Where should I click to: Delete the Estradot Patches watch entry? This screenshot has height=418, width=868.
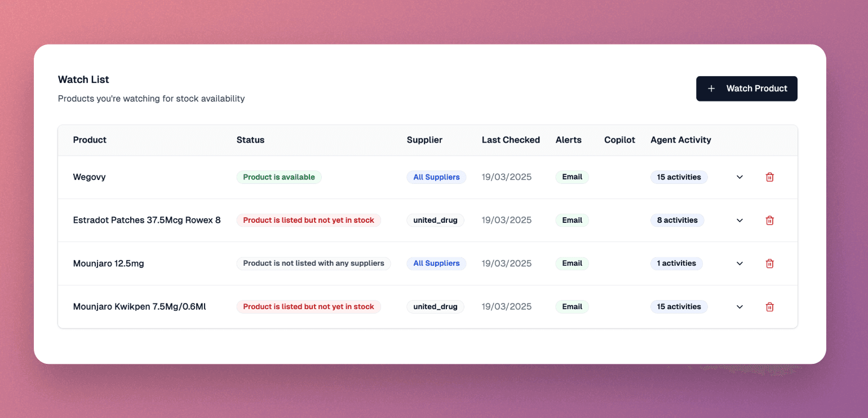[x=769, y=221]
